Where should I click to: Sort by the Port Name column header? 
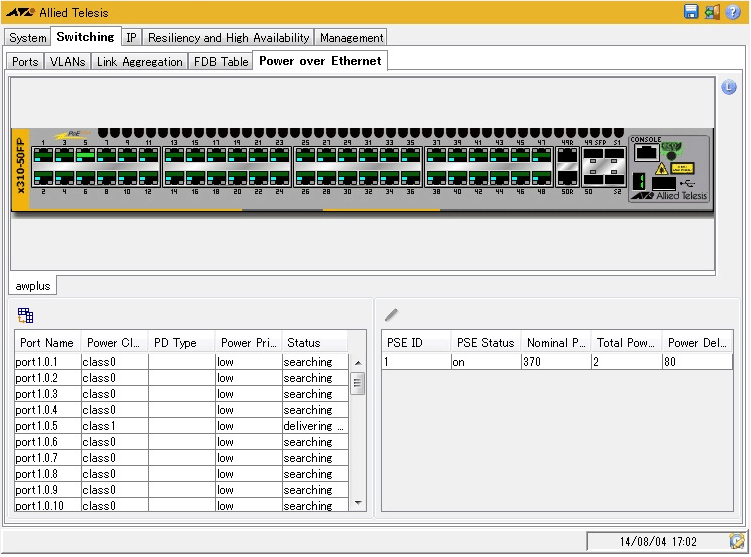click(47, 343)
